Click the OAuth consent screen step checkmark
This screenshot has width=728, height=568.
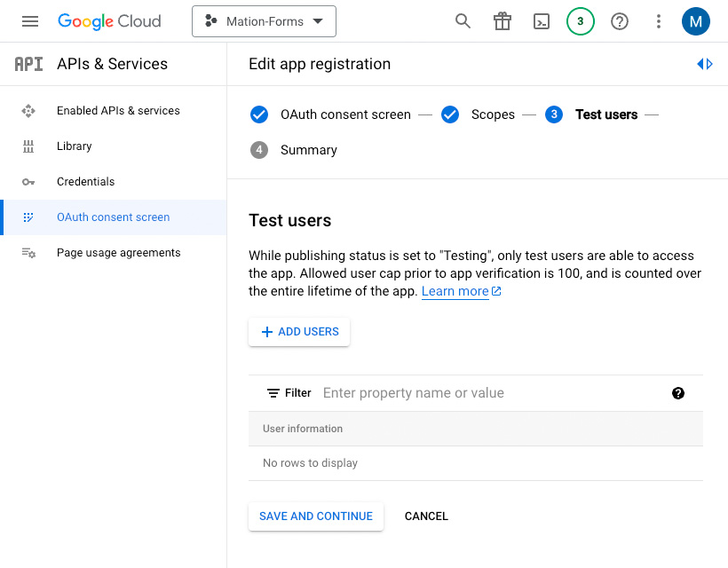click(259, 114)
